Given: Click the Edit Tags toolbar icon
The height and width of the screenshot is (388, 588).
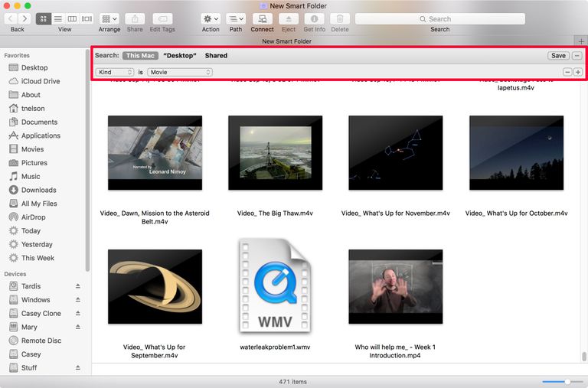Looking at the screenshot, I should (163, 18).
